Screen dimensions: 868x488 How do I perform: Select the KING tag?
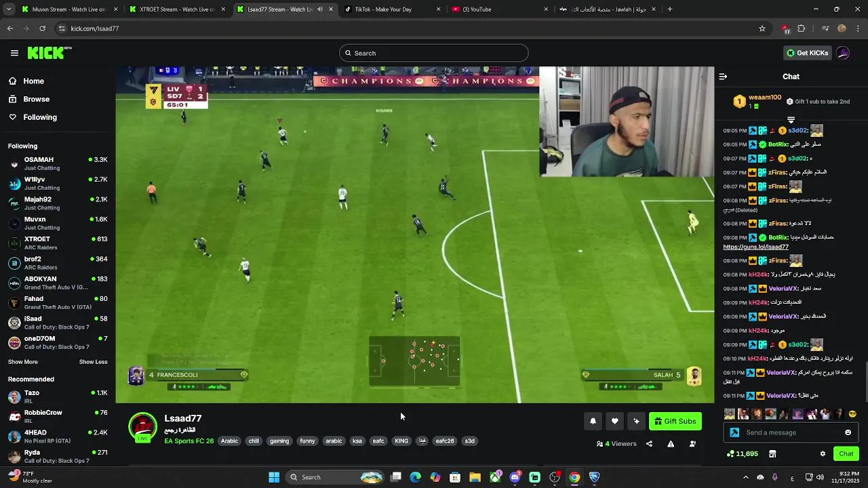point(401,441)
